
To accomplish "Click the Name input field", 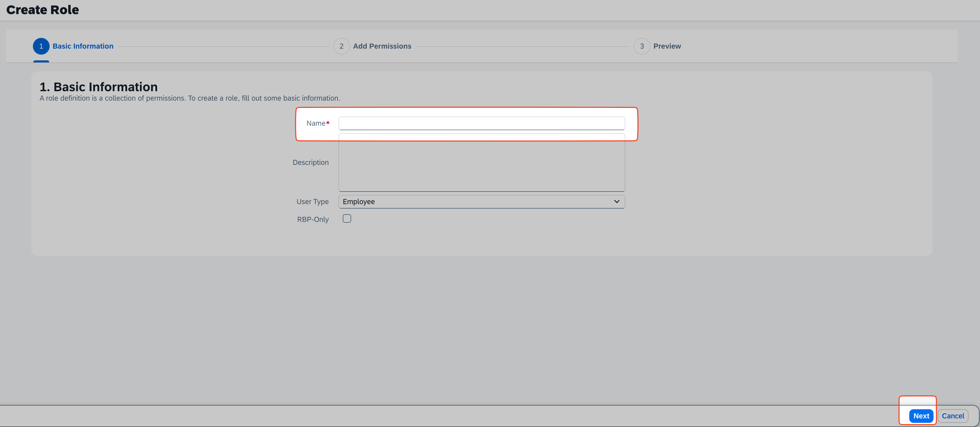I will [x=481, y=123].
